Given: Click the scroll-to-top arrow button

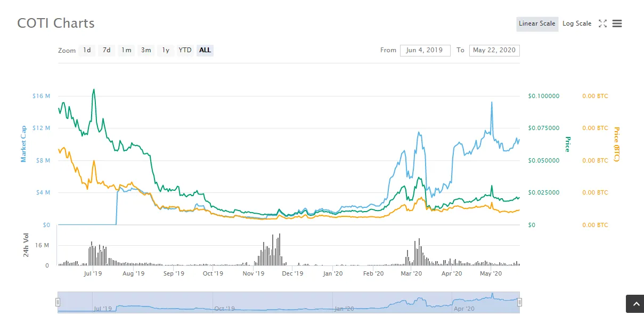Looking at the screenshot, I should point(635,304).
